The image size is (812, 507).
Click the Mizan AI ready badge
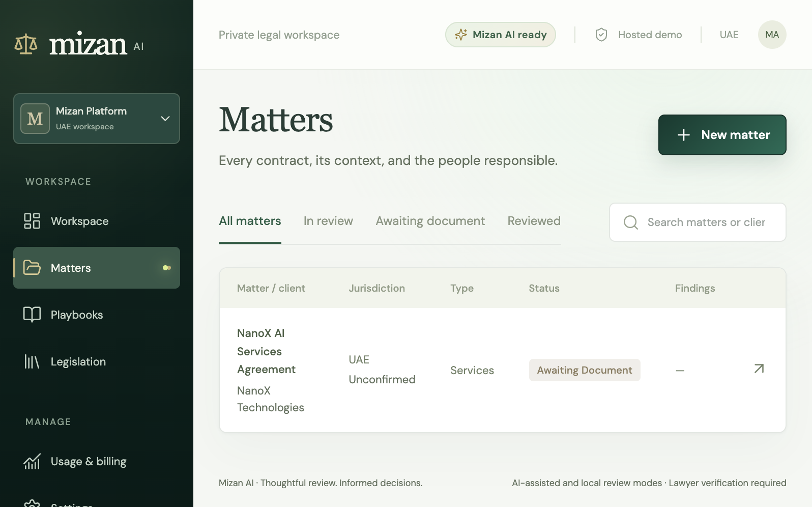click(501, 35)
